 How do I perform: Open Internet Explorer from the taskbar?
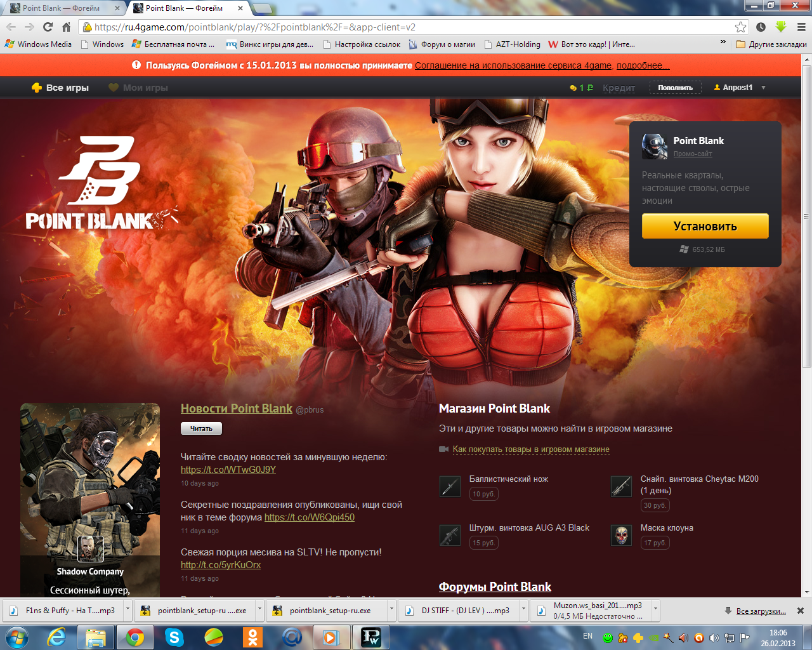[x=57, y=637]
